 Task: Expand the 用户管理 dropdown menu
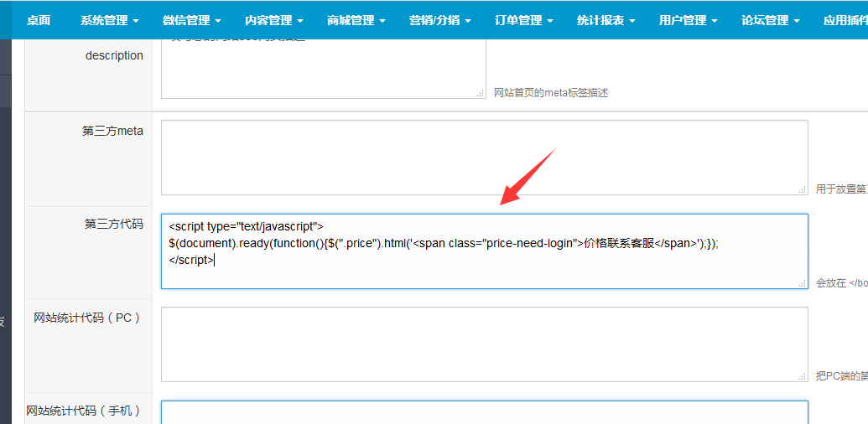688,20
